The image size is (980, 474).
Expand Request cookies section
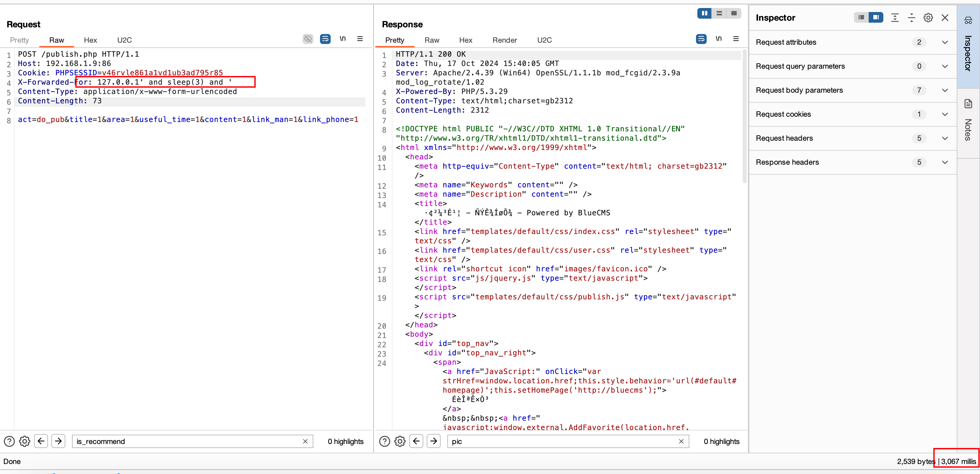tap(852, 114)
